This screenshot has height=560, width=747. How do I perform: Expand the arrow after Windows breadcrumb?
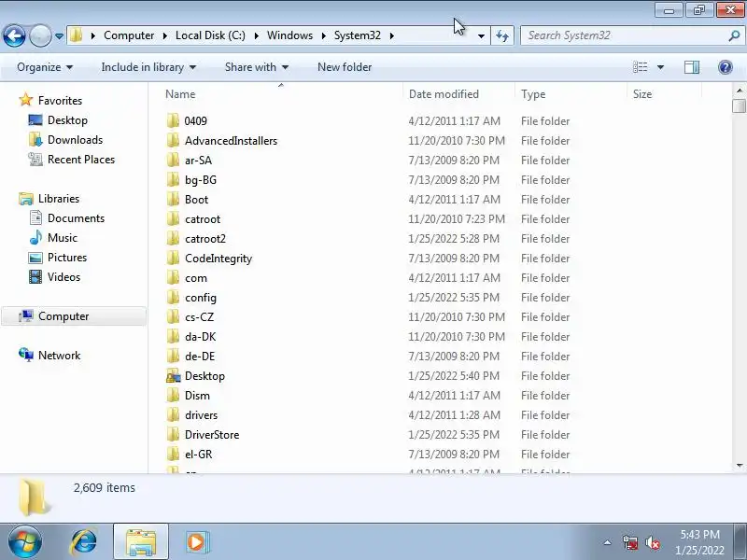tap(324, 35)
